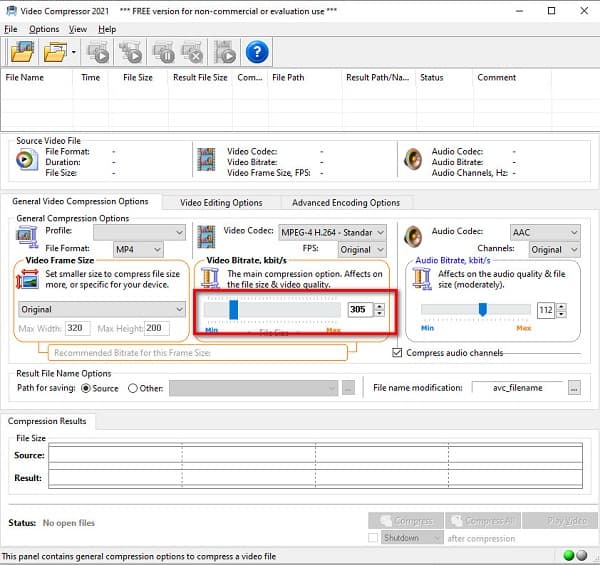The image size is (600, 565).
Task: Click the speaker icon in Source Video File
Action: (x=413, y=159)
